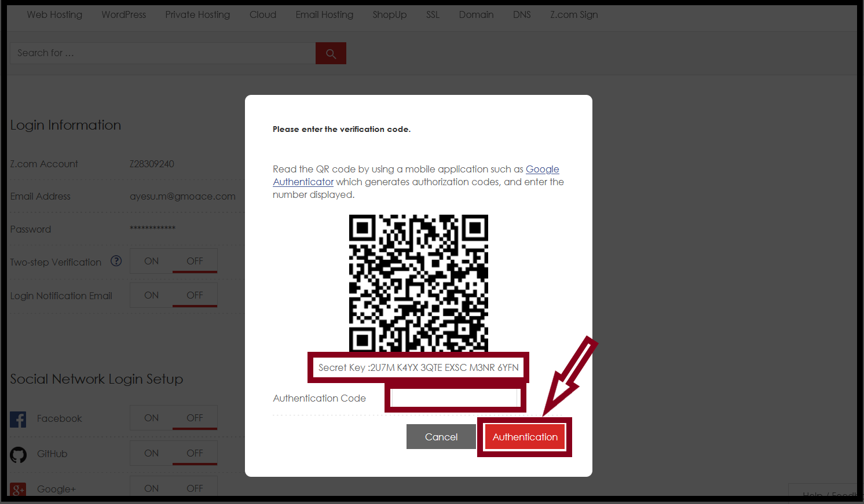Switch Google+ login OFF

(195, 488)
